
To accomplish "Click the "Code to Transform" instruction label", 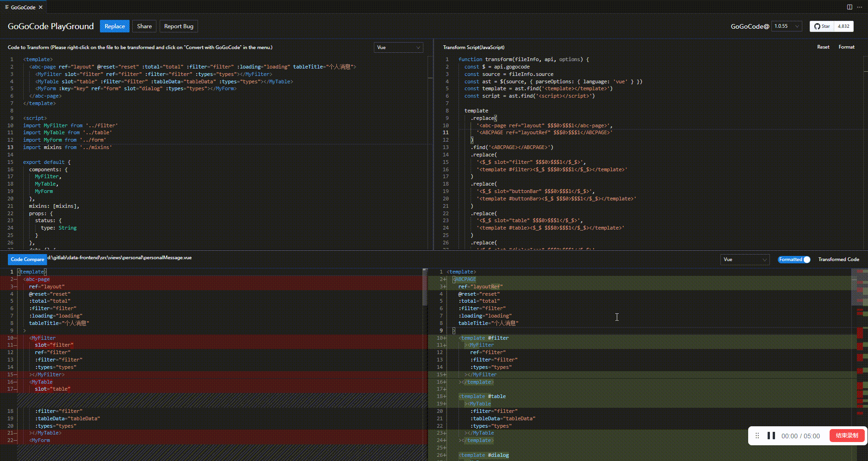I will click(x=140, y=47).
